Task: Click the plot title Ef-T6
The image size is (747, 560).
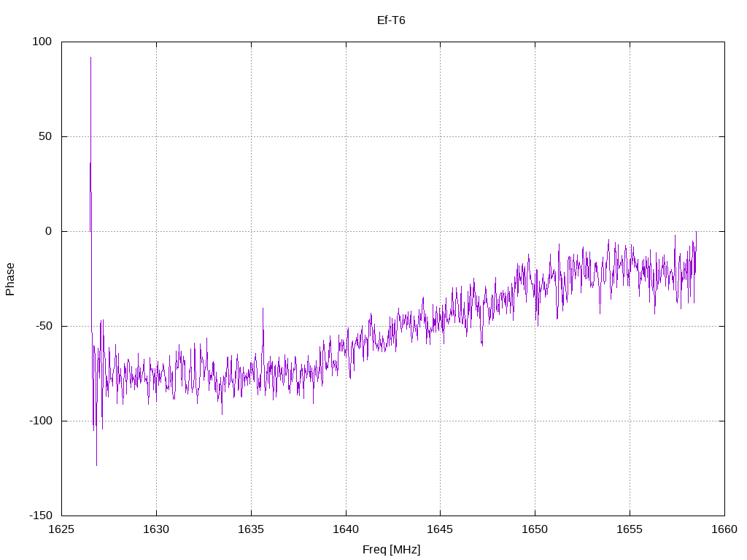Action: (391, 20)
